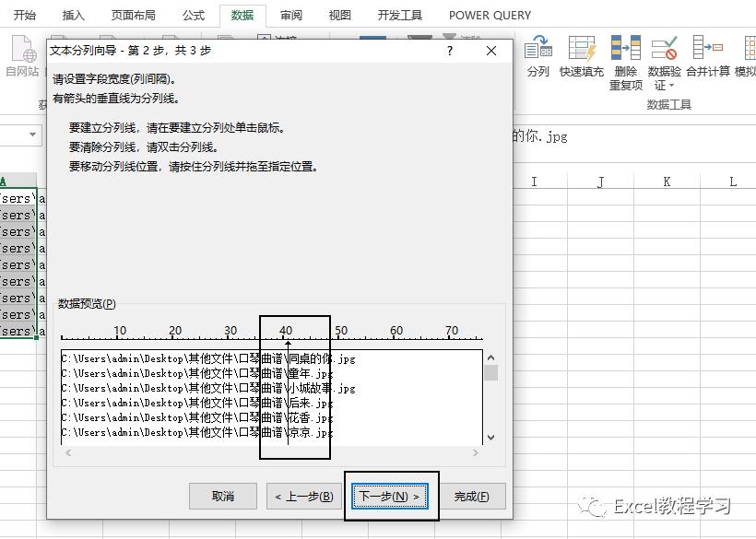Switch to the 插入 ribbon tab
Image resolution: width=756 pixels, height=539 pixels.
pos(73,15)
